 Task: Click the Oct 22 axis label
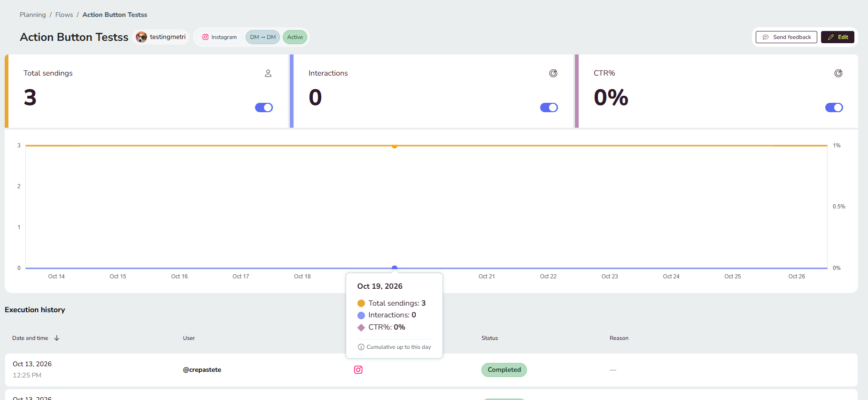pyautogui.click(x=548, y=277)
